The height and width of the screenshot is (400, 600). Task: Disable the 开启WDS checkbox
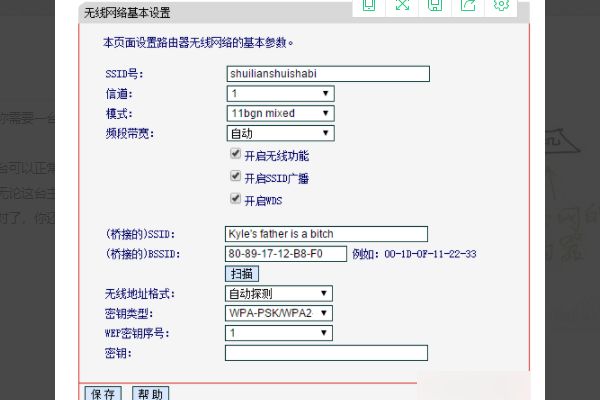click(235, 198)
